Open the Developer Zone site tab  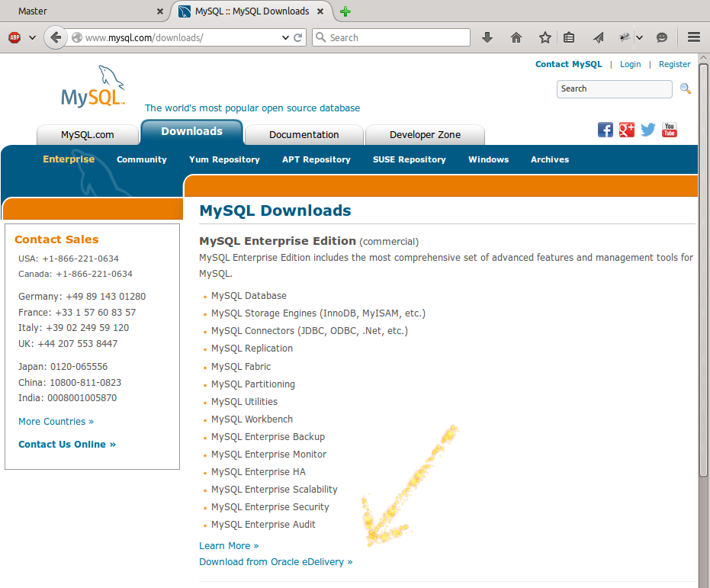pyautogui.click(x=426, y=135)
